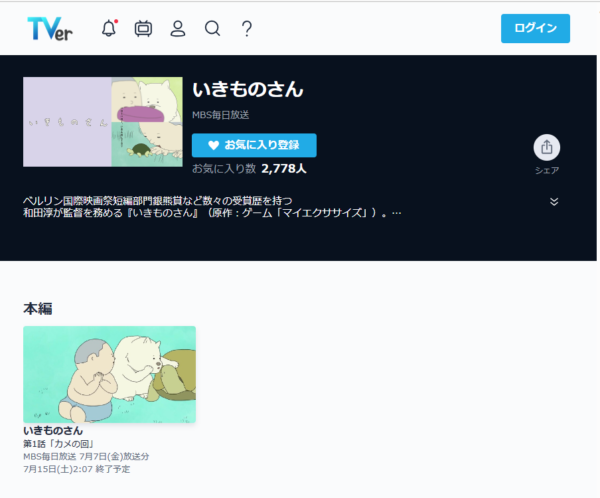The height and width of the screenshot is (498, 600).
Task: Expand the description with double chevron
Action: click(x=554, y=201)
